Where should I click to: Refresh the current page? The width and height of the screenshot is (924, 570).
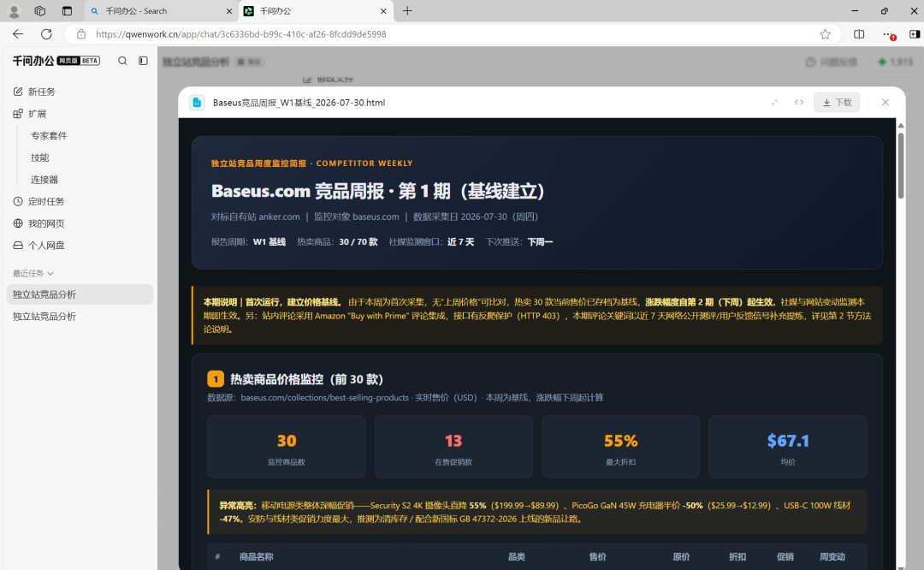[46, 34]
